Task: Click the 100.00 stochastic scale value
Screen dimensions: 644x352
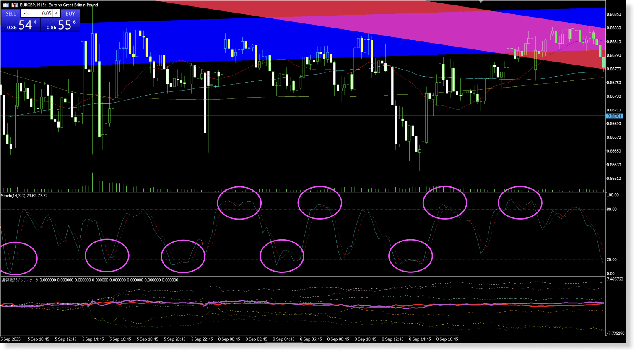Action: [x=613, y=194]
